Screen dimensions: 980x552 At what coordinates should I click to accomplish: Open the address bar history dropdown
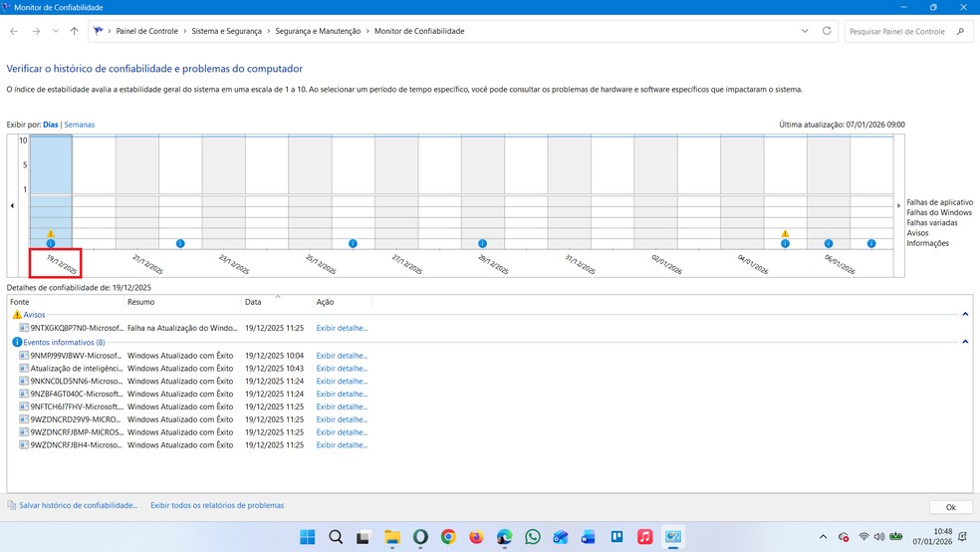click(805, 31)
